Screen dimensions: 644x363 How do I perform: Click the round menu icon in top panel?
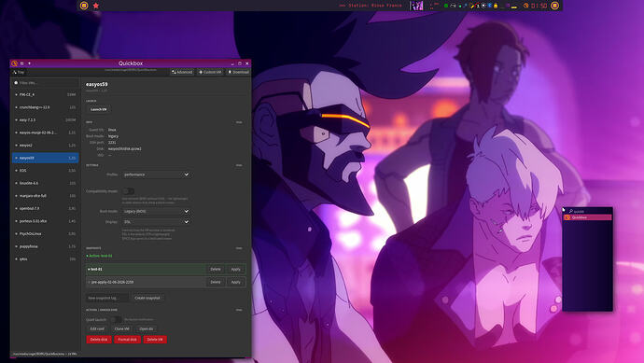84,6
